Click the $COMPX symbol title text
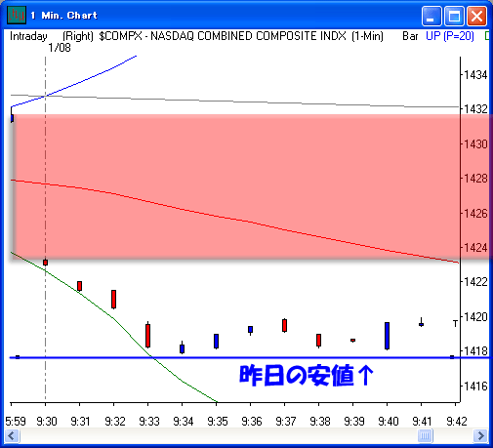493x448 pixels. 121,36
